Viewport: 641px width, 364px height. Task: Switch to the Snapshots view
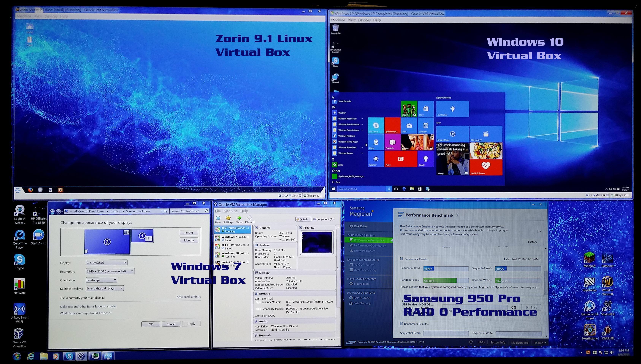(x=323, y=219)
